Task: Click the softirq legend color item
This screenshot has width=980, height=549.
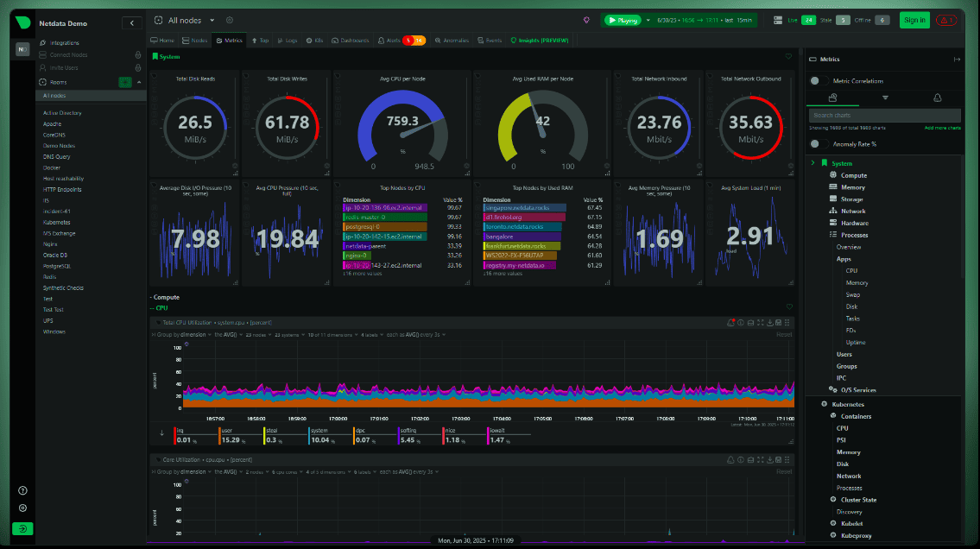Action: (x=419, y=435)
